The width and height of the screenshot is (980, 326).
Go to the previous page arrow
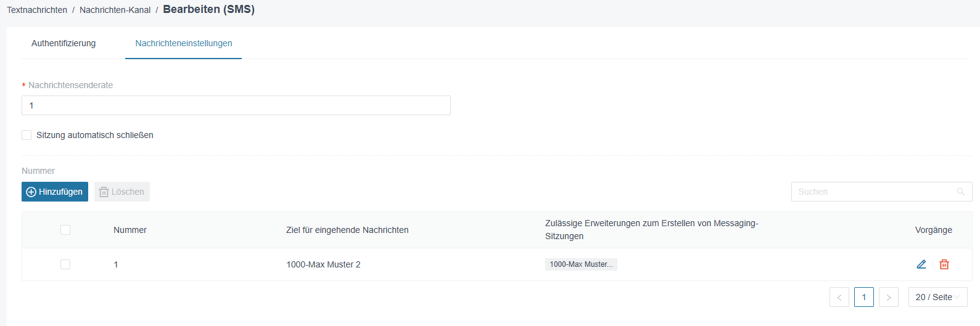[x=839, y=297]
